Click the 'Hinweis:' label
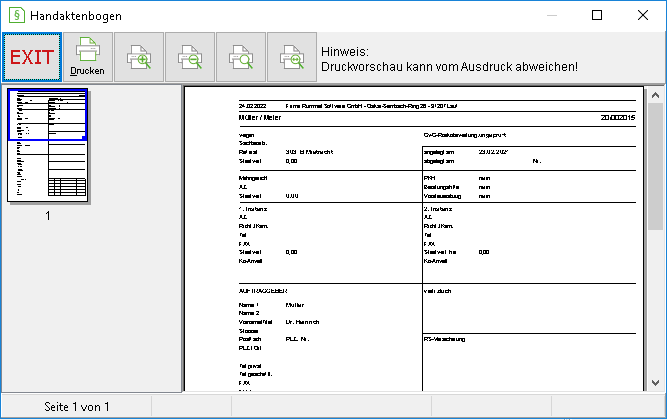Screen dimensions: 668x420 pyautogui.click(x=345, y=52)
